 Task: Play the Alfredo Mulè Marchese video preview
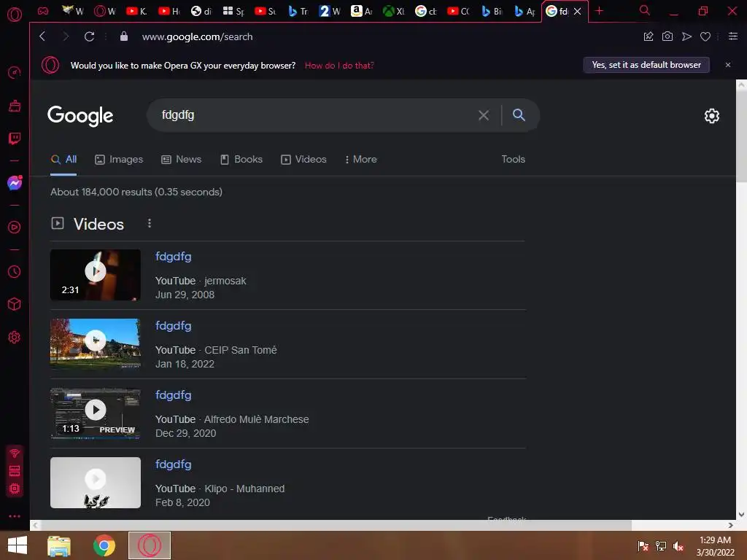96,413
